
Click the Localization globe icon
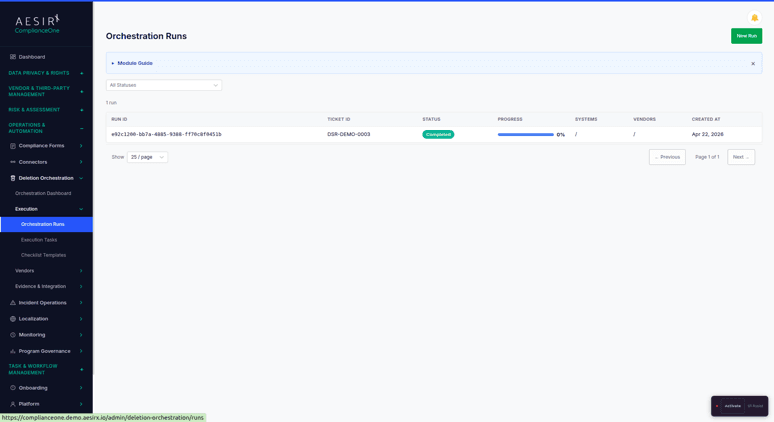click(13, 319)
